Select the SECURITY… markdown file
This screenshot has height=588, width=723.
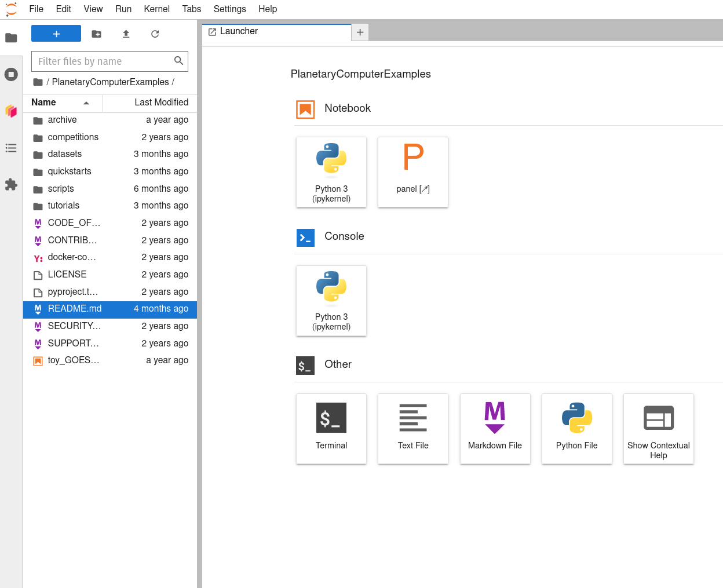point(110,326)
